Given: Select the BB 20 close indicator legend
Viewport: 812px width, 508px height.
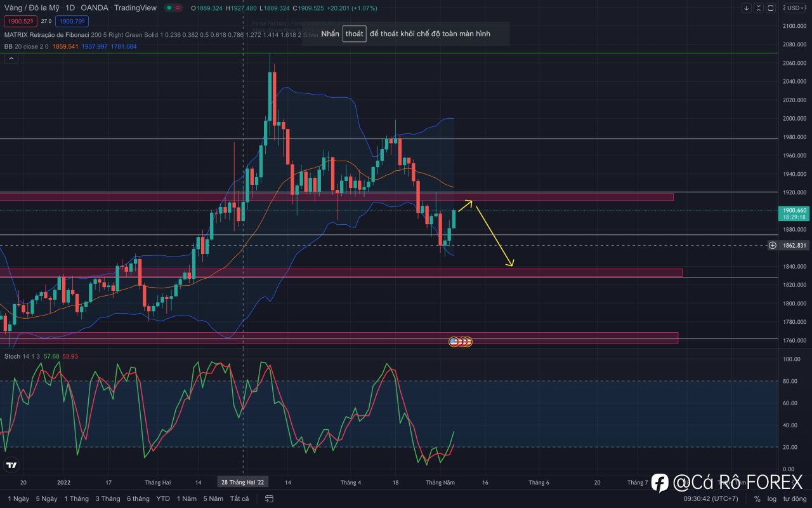Looking at the screenshot, I should pos(70,46).
